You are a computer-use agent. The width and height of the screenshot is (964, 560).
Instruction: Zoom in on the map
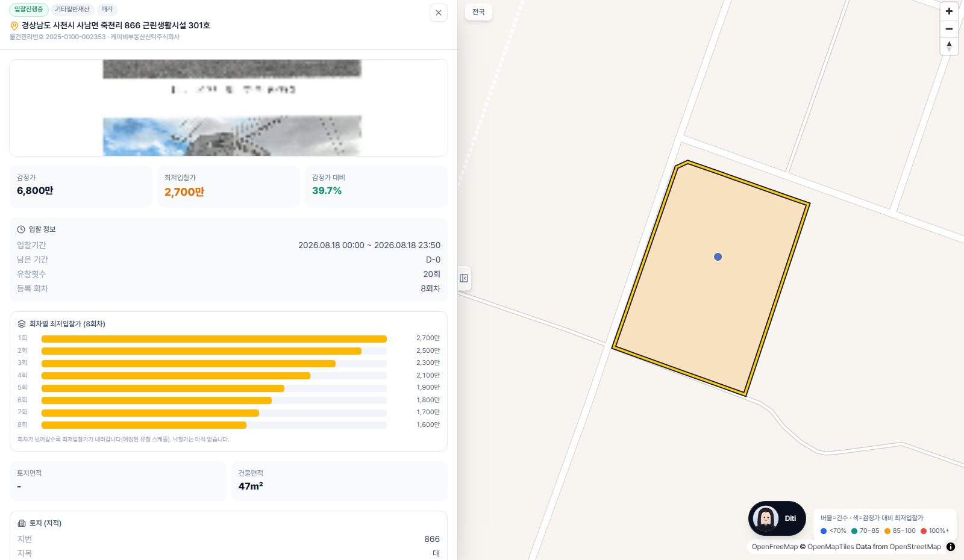(949, 11)
